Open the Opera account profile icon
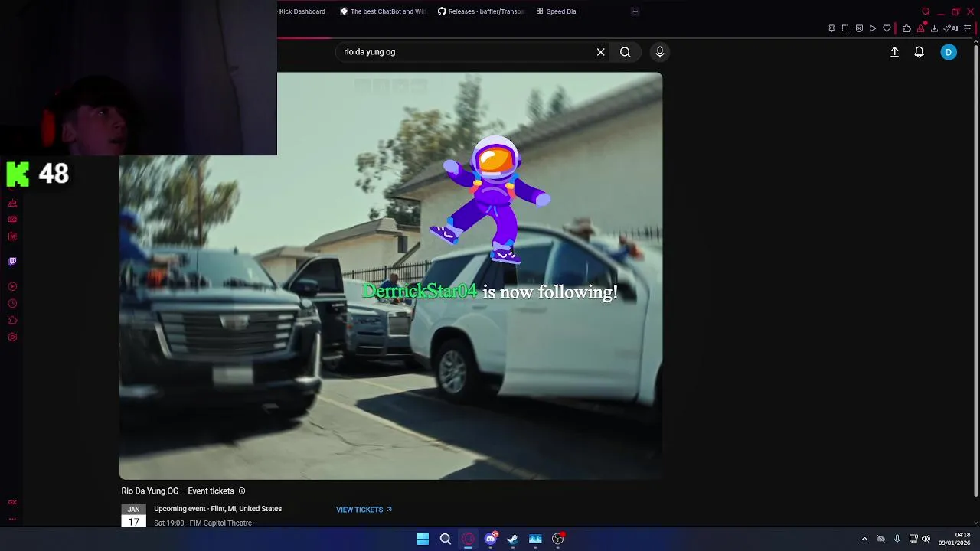Screen dimensions: 980x551 pos(921,28)
